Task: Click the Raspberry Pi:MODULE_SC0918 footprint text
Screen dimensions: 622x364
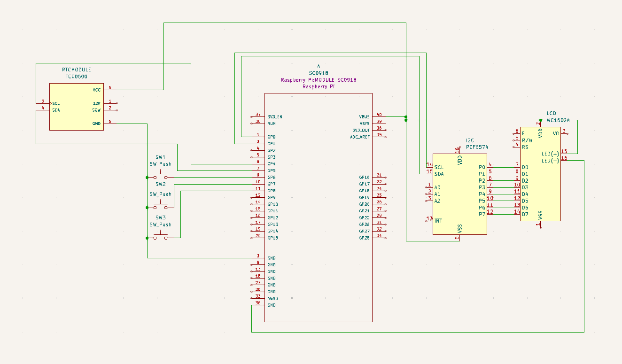Action: [318, 80]
